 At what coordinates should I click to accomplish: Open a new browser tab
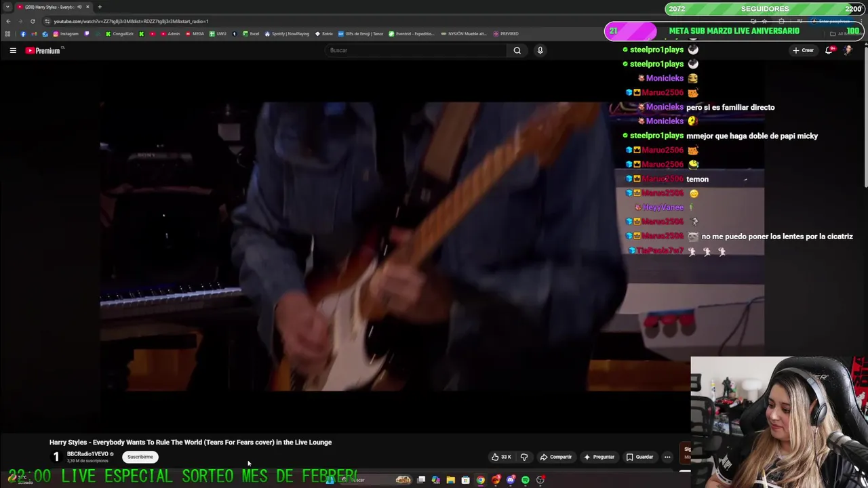click(100, 7)
